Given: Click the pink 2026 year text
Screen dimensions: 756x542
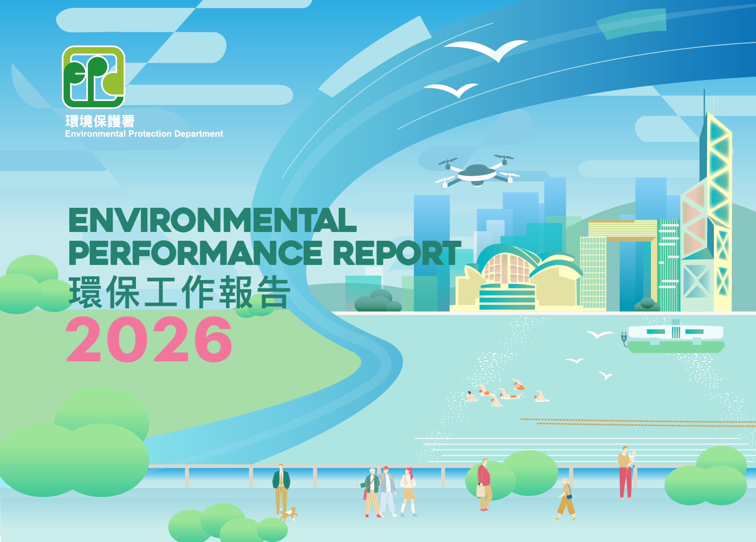Looking at the screenshot, I should (x=149, y=339).
